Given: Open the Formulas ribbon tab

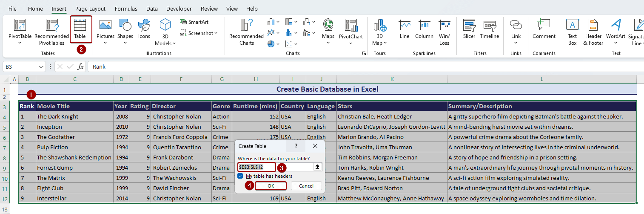Looking at the screenshot, I should click(126, 9).
